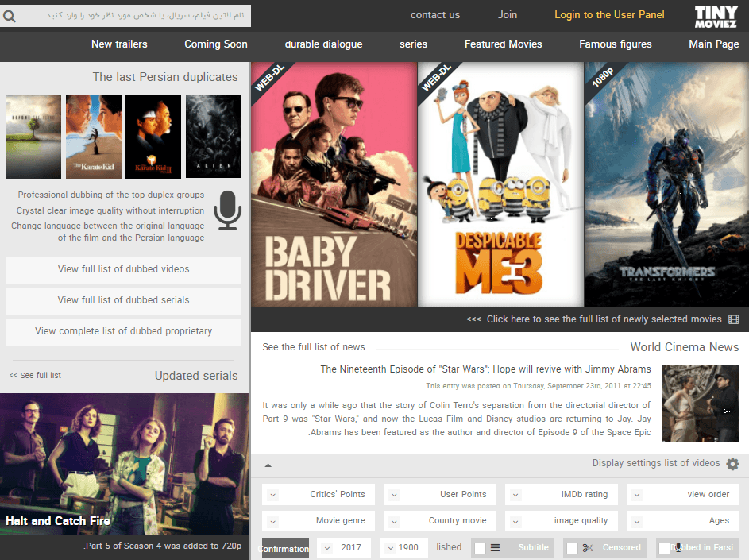Collapse the display settings panel arrow

pos(268,465)
